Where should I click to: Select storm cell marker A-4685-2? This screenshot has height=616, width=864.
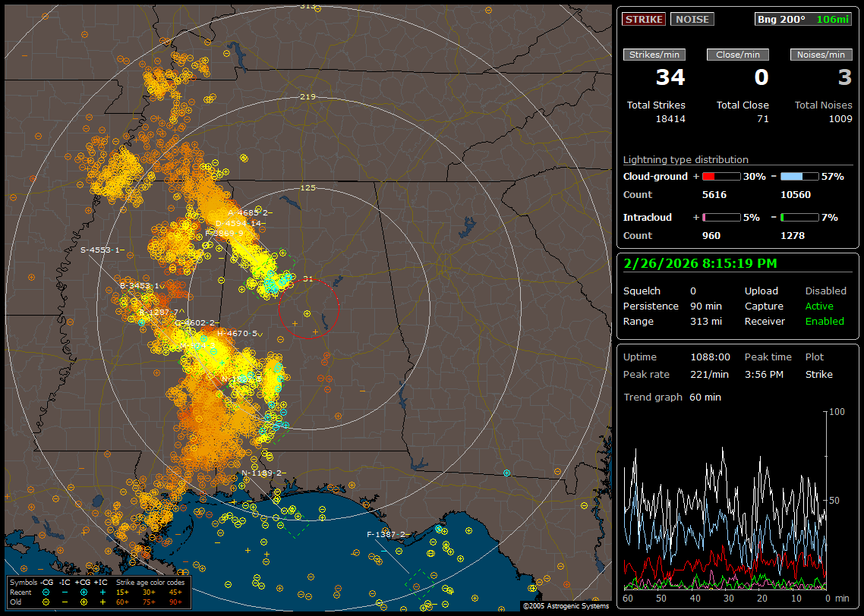[x=248, y=212]
